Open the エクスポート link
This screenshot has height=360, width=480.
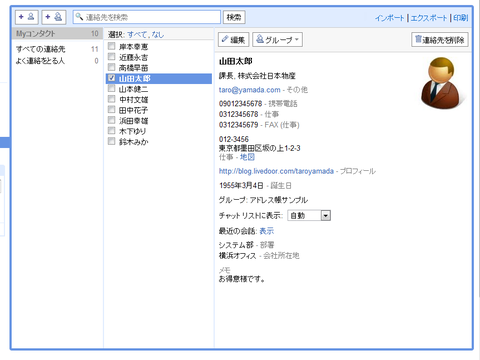point(429,18)
